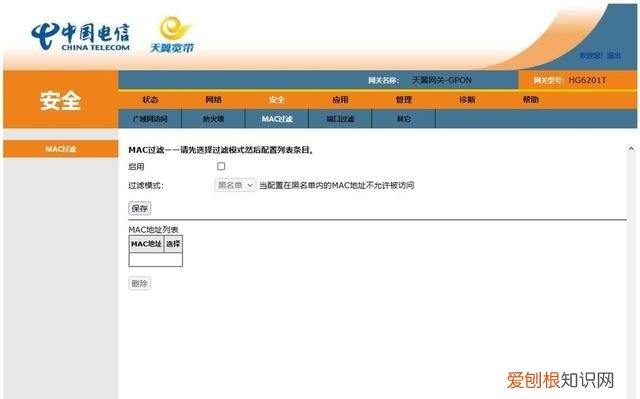Enable the 启用 checkbox
Screen dimensions: 640x399
[x=221, y=166]
